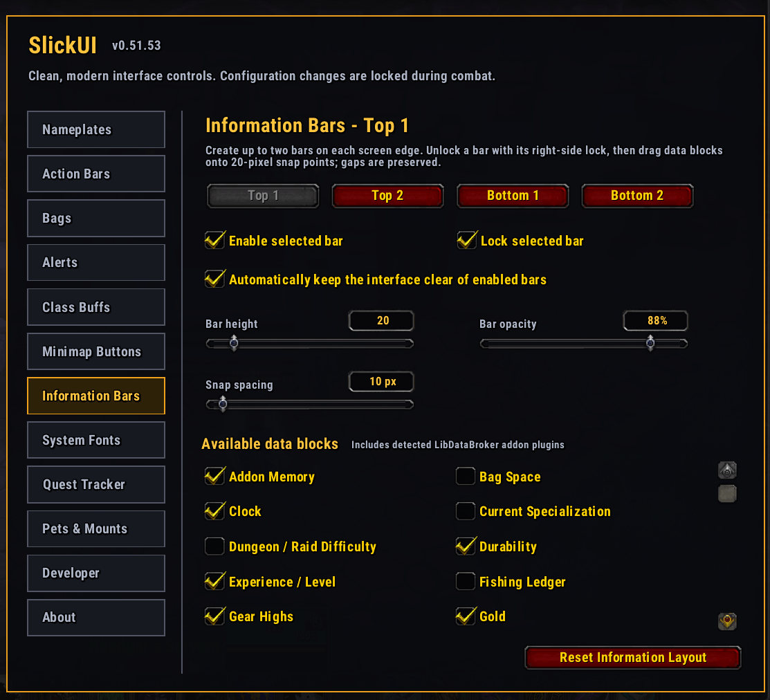
Task: Click the scroll up arrow in data blocks list
Action: [727, 470]
